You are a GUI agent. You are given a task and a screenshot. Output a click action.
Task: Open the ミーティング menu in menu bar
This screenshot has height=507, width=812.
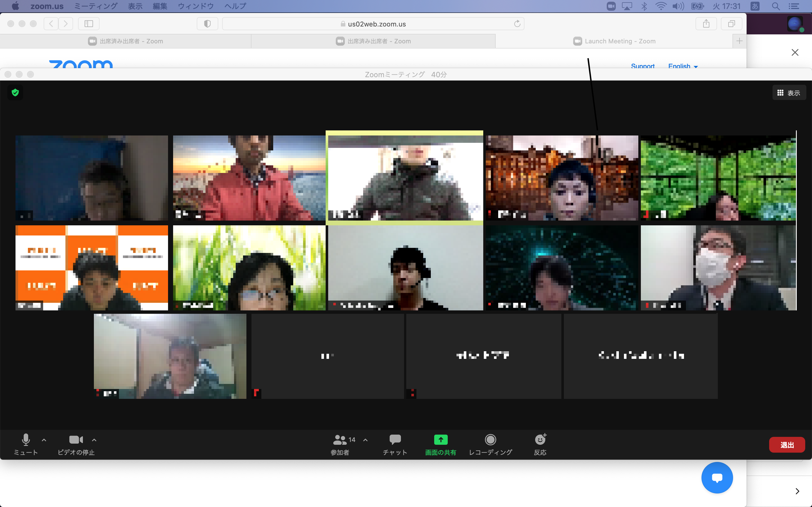(96, 6)
